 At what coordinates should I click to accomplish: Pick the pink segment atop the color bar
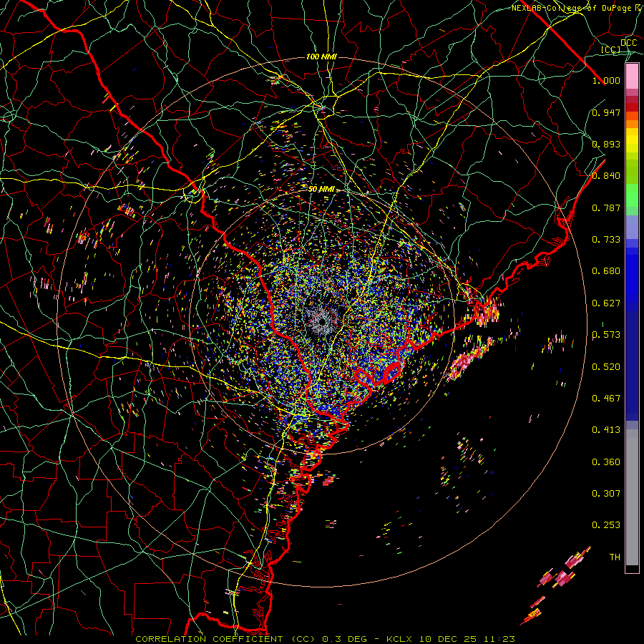point(632,77)
